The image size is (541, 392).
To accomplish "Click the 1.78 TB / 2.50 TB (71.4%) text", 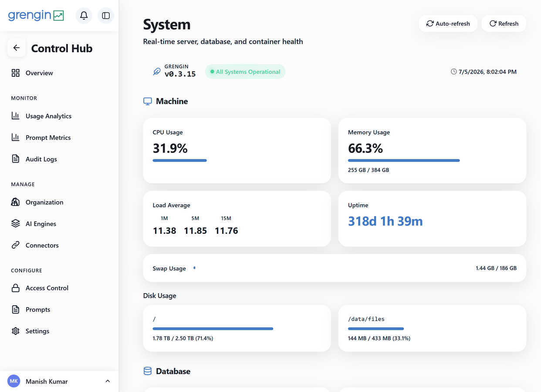I will tap(183, 338).
